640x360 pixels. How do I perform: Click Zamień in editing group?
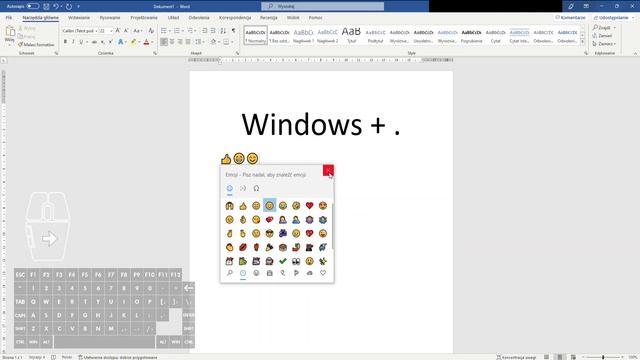coord(602,36)
